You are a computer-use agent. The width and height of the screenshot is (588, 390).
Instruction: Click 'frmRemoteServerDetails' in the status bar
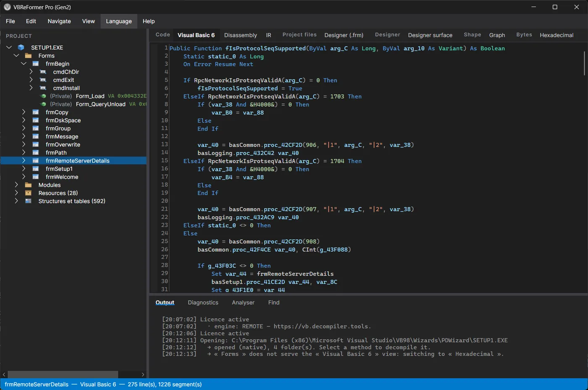(x=37, y=384)
